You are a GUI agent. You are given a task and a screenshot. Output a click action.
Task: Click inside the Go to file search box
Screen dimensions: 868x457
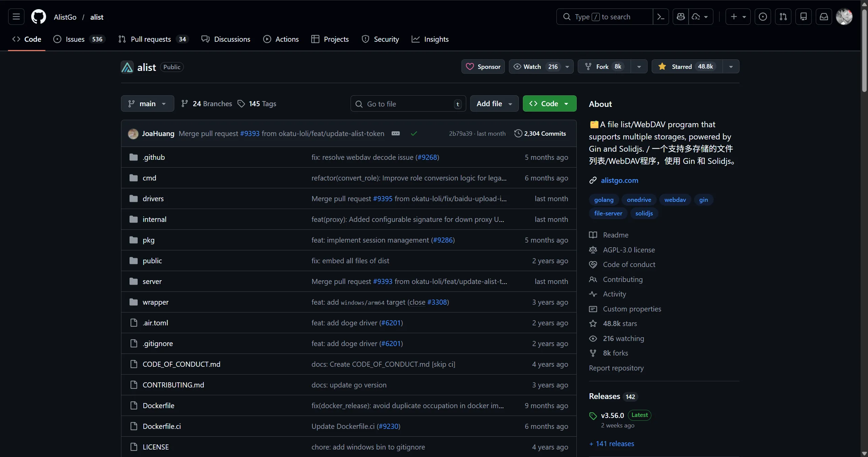407,103
